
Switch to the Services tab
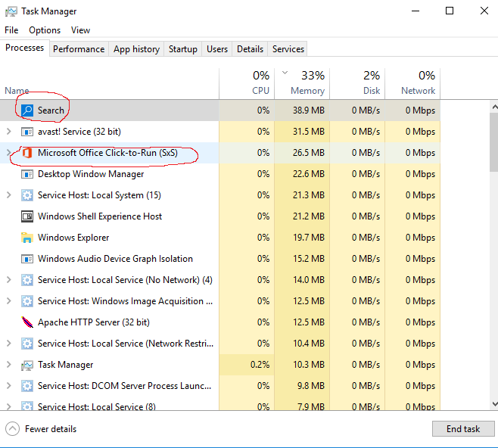[288, 49]
